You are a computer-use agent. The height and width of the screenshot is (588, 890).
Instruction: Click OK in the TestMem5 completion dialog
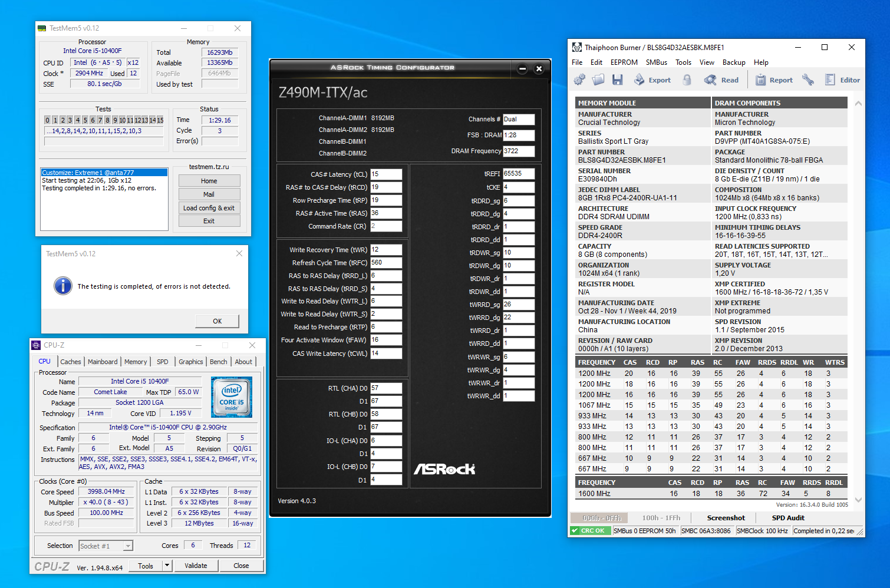tap(217, 321)
